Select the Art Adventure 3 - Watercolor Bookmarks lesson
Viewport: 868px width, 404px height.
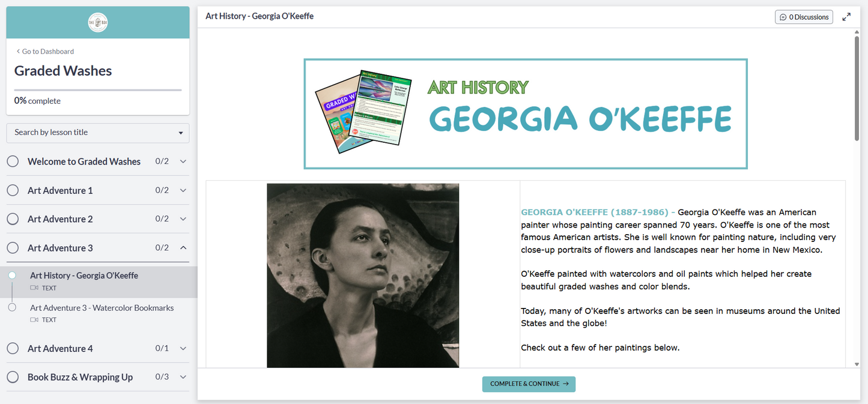102,307
